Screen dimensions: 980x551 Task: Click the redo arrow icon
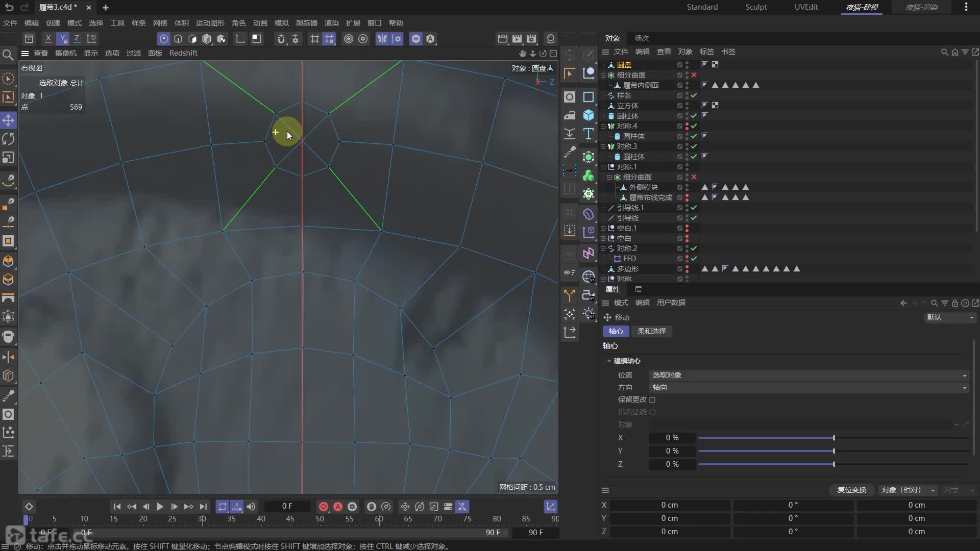tap(23, 7)
